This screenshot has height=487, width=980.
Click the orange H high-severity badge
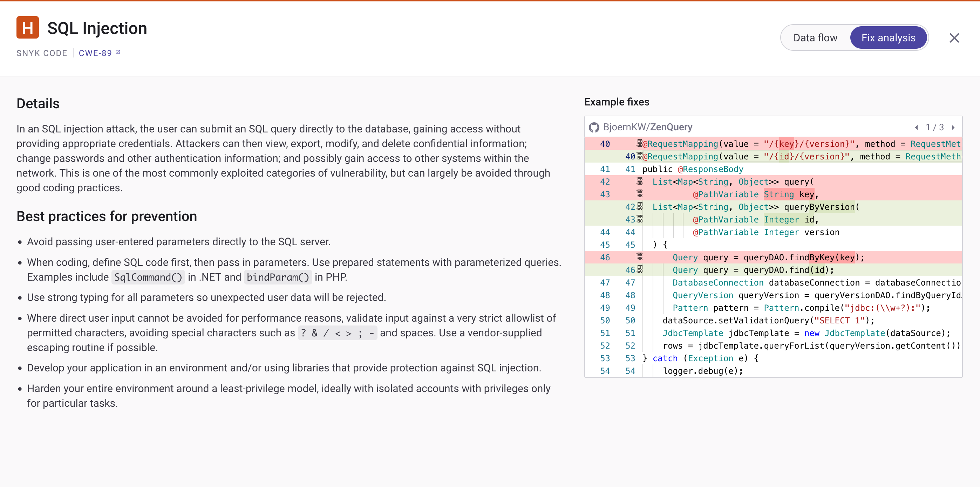coord(27,28)
